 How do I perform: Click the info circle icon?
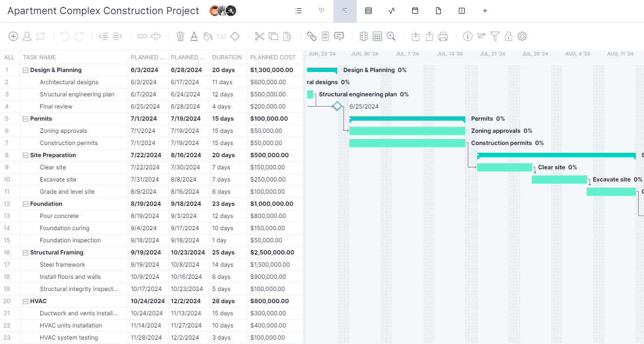click(468, 36)
